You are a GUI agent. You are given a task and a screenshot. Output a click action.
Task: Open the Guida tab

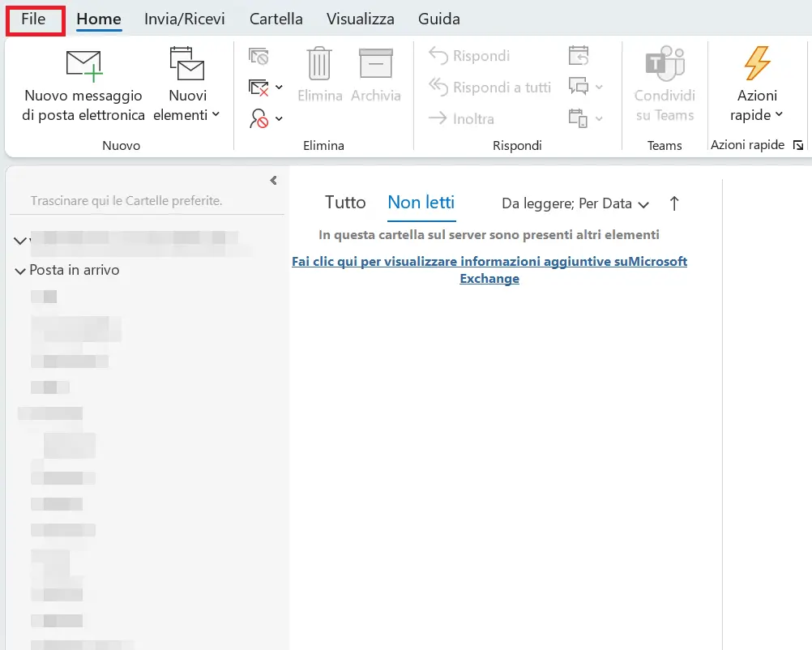439,19
